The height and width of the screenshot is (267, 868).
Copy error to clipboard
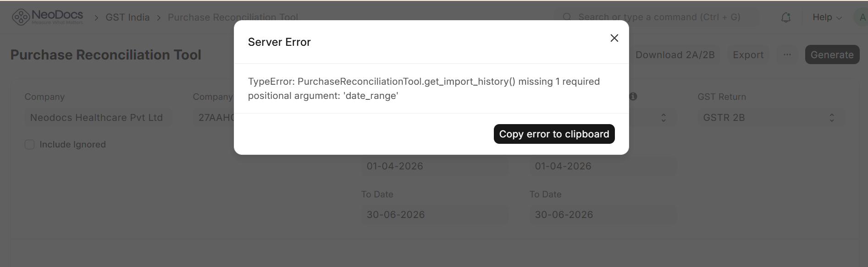pyautogui.click(x=554, y=134)
